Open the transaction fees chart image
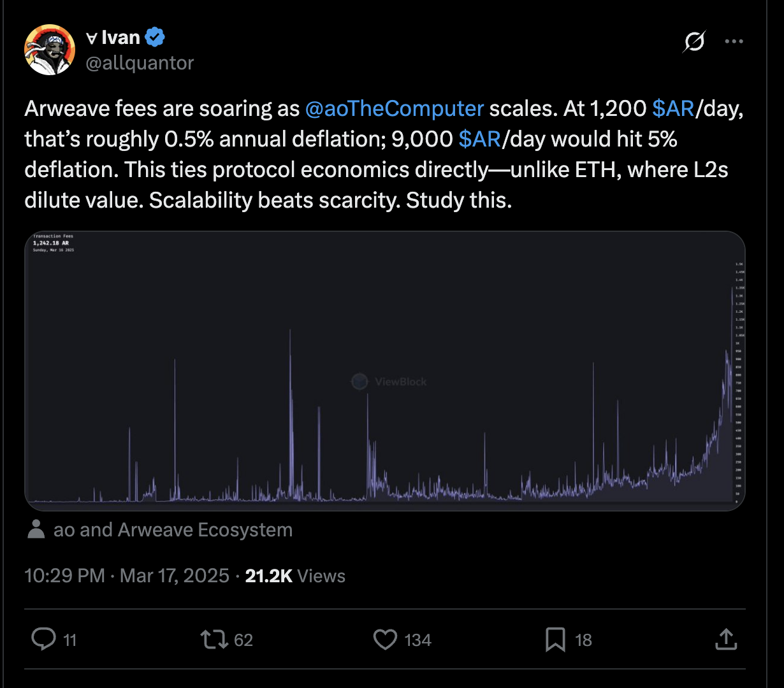 click(385, 371)
